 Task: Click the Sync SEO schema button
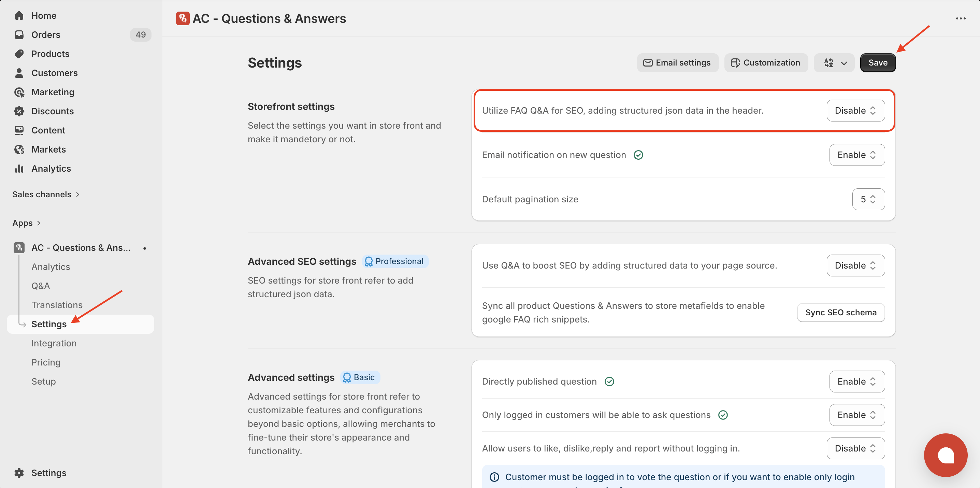click(840, 312)
